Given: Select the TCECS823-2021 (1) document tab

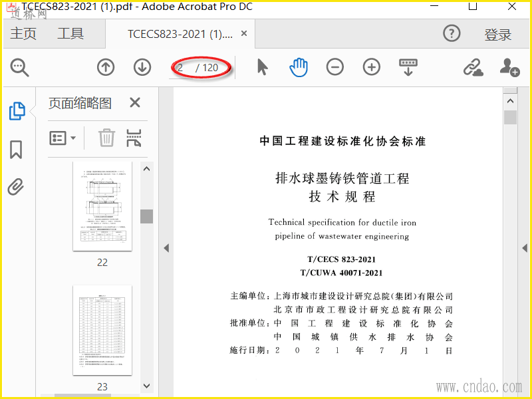Looking at the screenshot, I should (180, 34).
